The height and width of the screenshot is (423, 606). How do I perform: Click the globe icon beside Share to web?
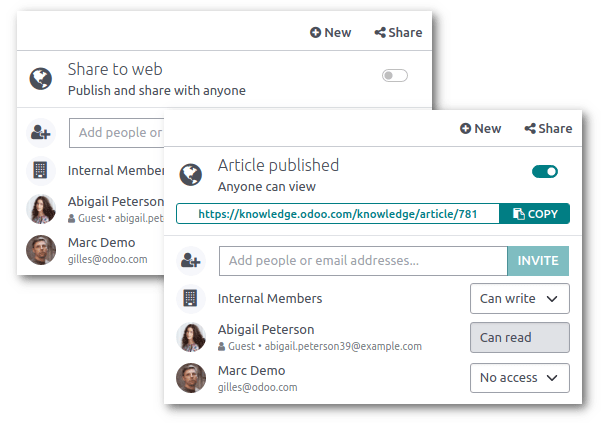point(40,79)
